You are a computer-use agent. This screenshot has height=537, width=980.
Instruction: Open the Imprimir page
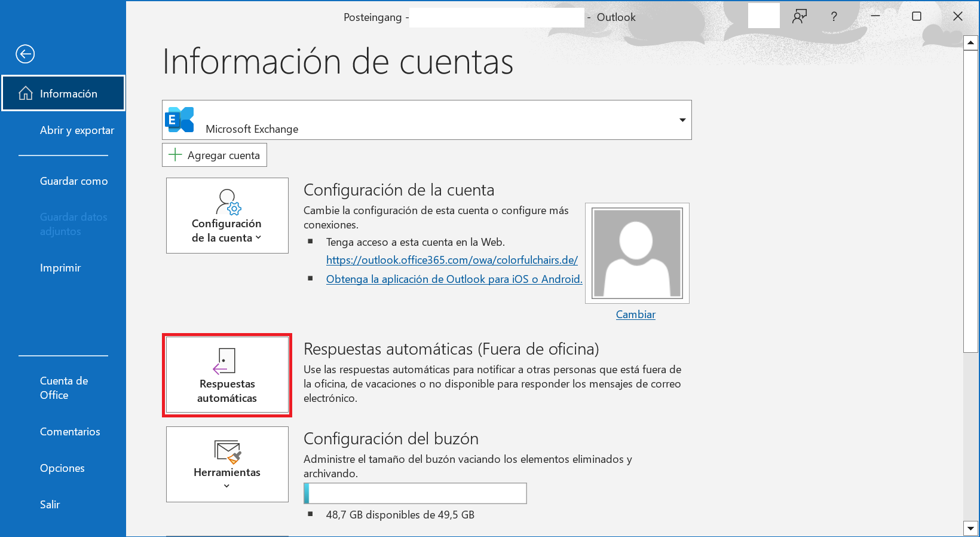[x=60, y=268]
